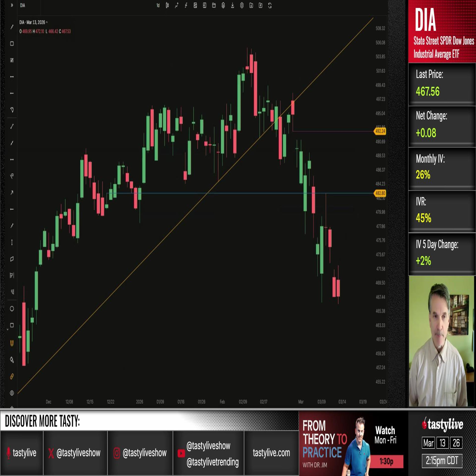The height and width of the screenshot is (476, 476).
Task: Click the layers stack icon in the toolbar
Action: pos(223,5)
